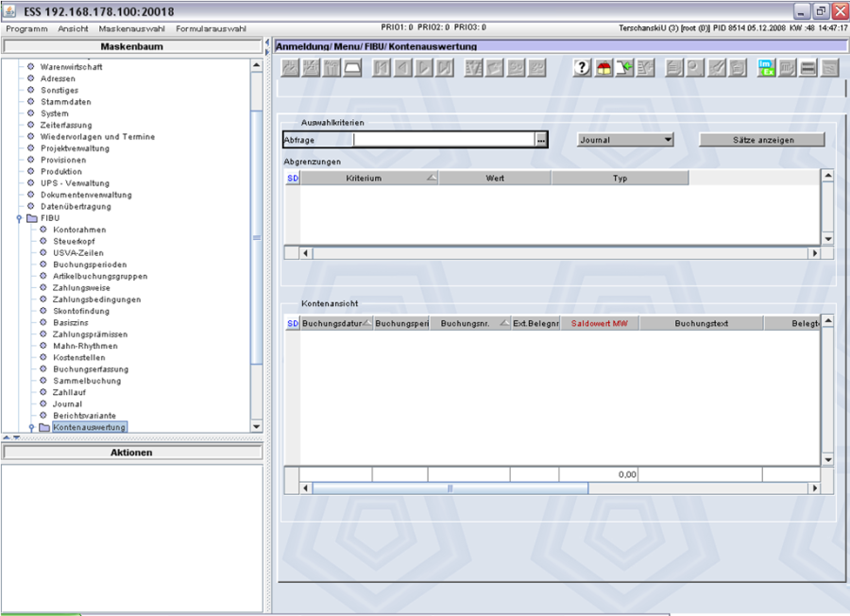Click the Aktionen panel header
This screenshot has height=616, width=850.
[x=131, y=453]
